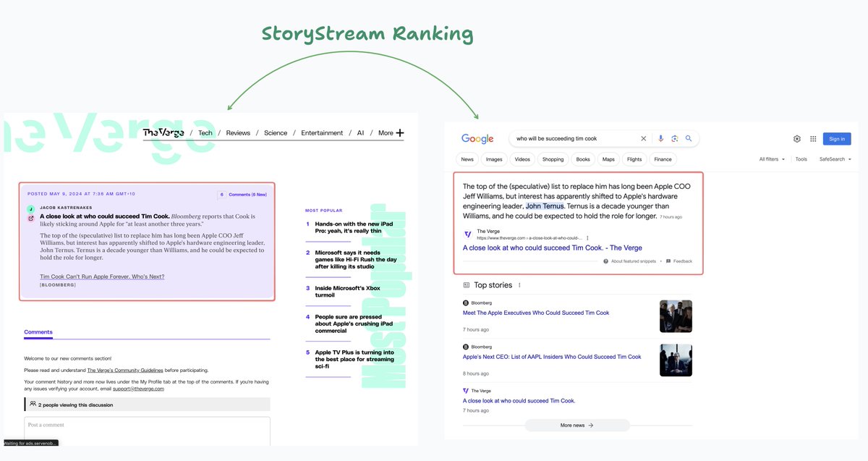868x461 pixels.
Task: Click the More news button
Action: point(577,426)
